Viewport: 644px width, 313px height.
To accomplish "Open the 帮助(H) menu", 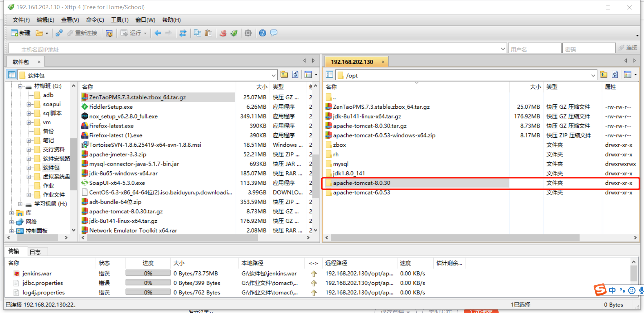I will point(171,20).
